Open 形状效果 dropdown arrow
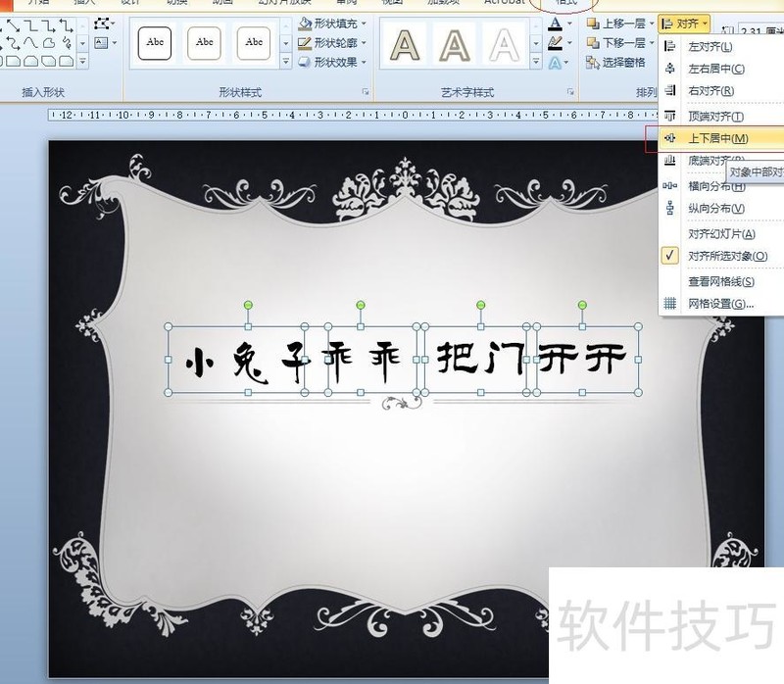Screen dimensions: 784x684 pyautogui.click(x=364, y=63)
